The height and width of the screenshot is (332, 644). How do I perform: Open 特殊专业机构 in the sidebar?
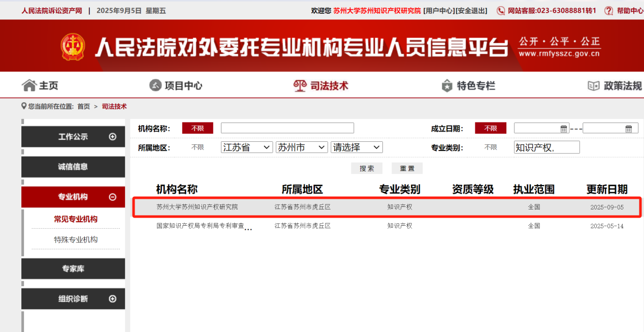click(x=76, y=239)
